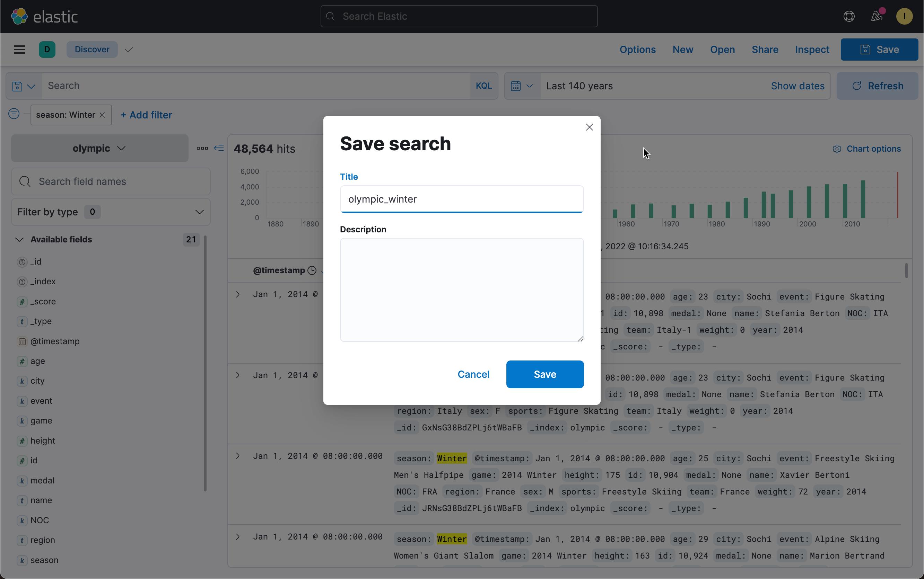Open the newsfeed celebration icon
The width and height of the screenshot is (924, 579).
[877, 17]
